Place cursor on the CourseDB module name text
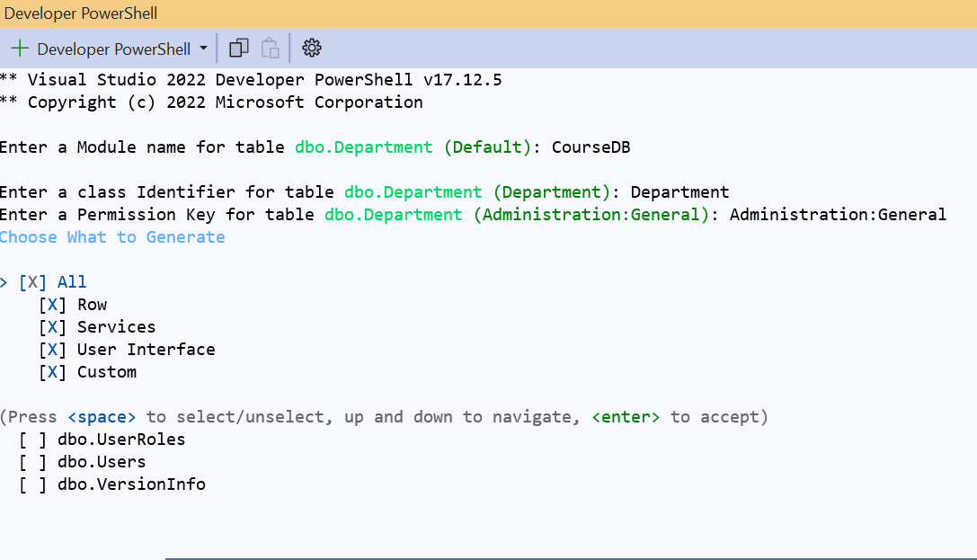The height and width of the screenshot is (560, 977). pos(591,147)
